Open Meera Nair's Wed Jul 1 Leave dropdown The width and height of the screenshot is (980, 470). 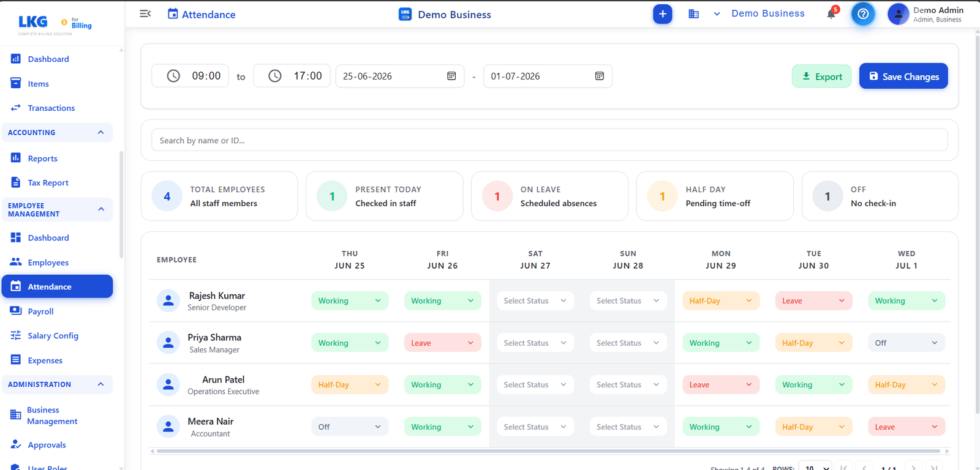[x=907, y=427]
